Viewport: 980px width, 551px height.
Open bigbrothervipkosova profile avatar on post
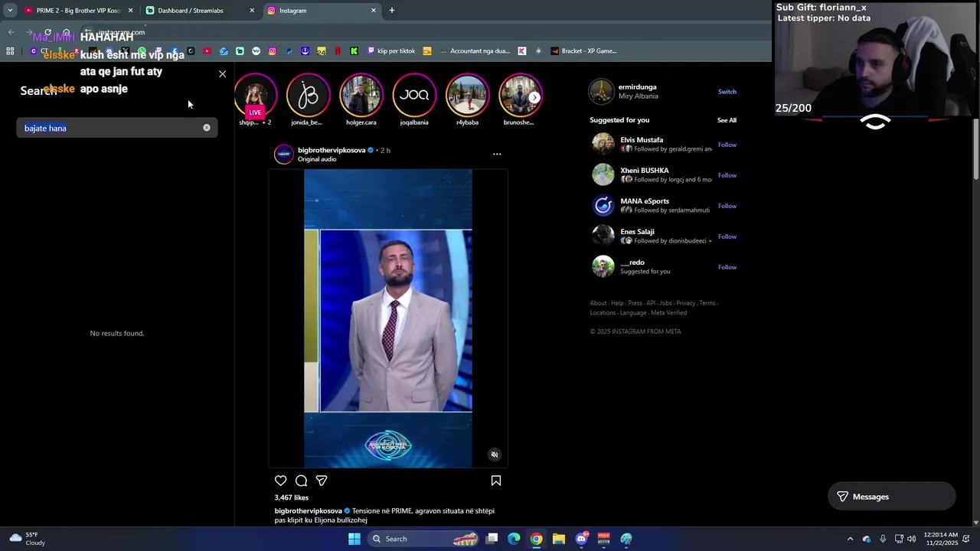coord(284,154)
